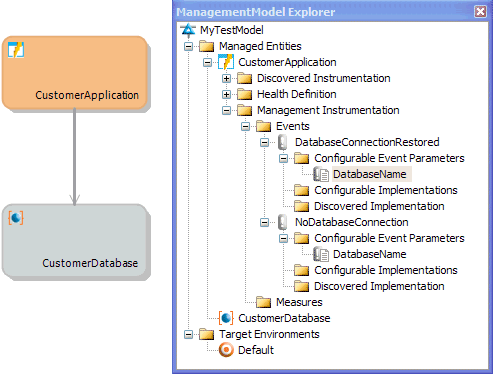Viewport: 493px width, 374px height.
Task: Select the NoDatabaseConnection label
Action: [352, 222]
